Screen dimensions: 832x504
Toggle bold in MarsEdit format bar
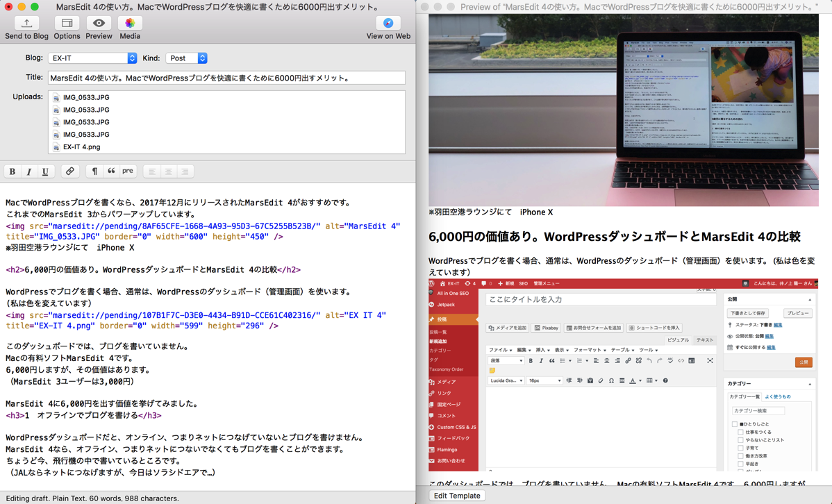(13, 171)
